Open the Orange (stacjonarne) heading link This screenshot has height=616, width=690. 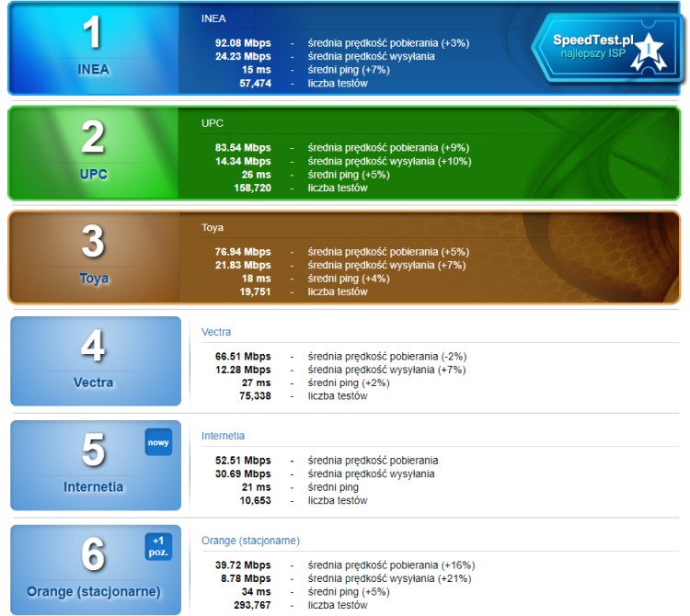(x=250, y=541)
